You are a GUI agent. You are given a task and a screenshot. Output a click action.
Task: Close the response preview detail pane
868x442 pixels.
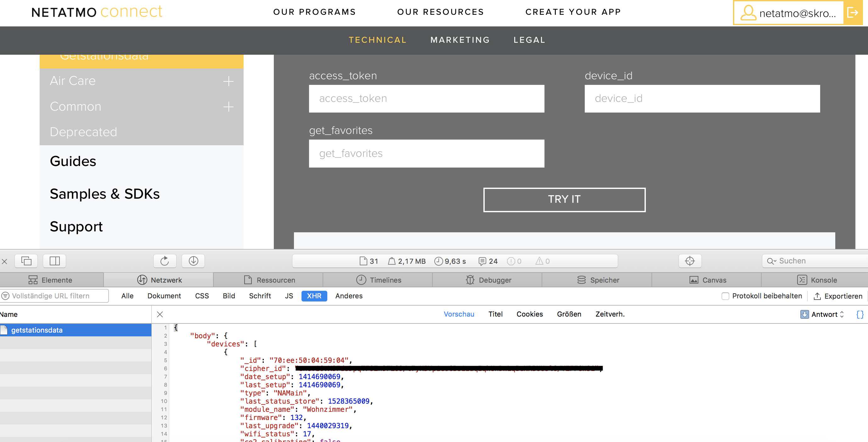(x=160, y=314)
